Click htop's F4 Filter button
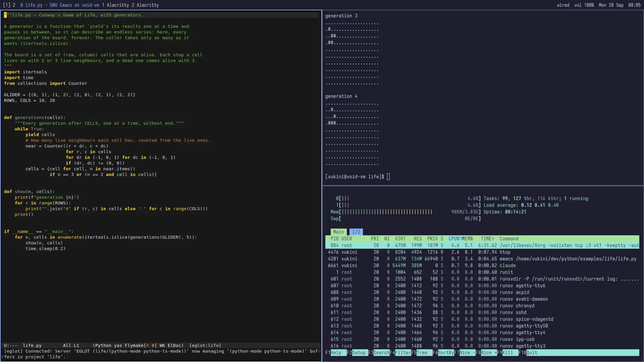Image resolution: width=644 pixels, height=362 pixels. (x=400, y=353)
